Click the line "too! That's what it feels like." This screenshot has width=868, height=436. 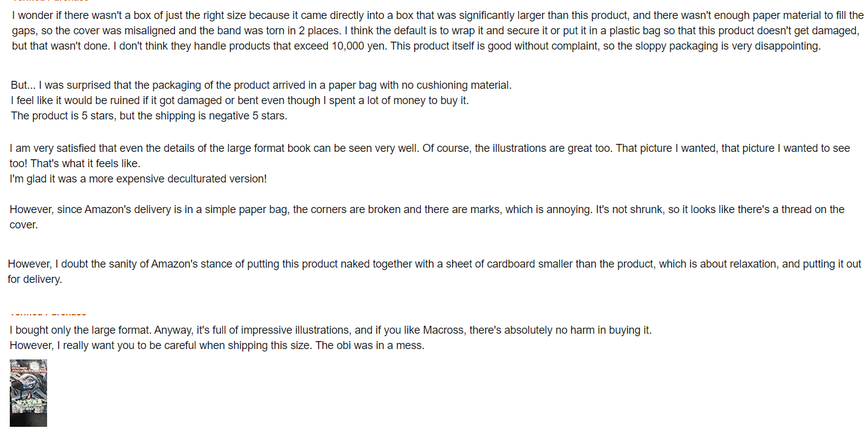(x=75, y=164)
